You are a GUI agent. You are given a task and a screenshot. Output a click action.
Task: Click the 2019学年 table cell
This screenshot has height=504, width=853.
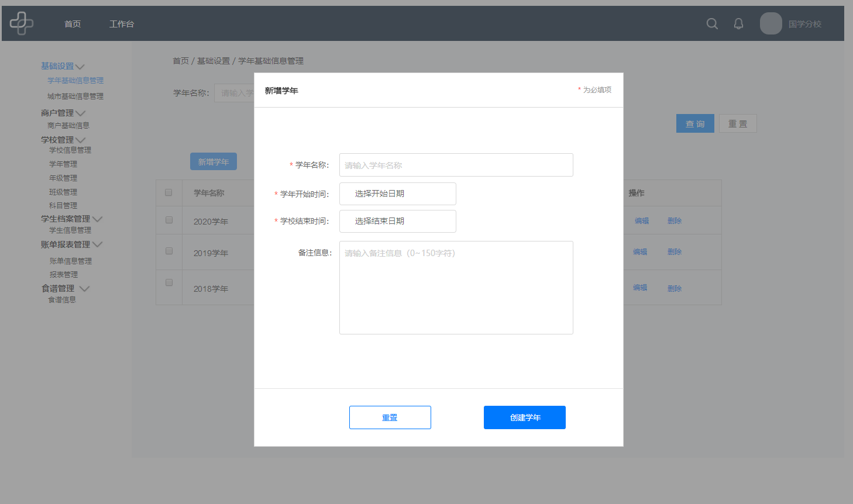[211, 253]
